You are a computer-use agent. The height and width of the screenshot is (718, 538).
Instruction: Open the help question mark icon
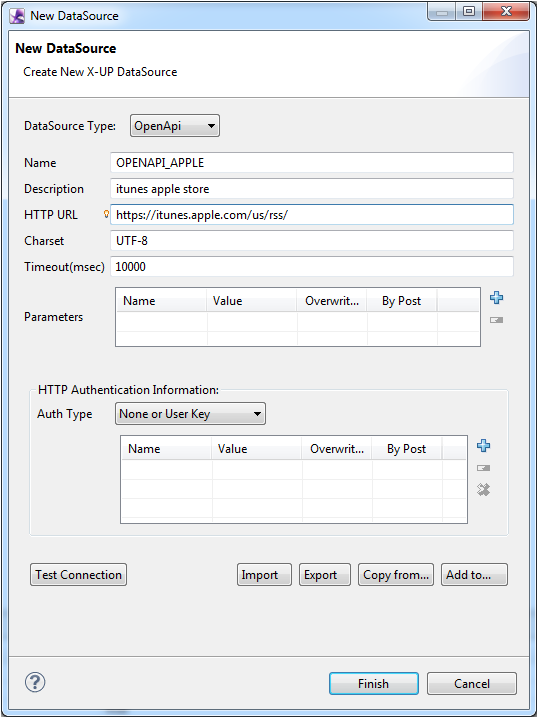point(35,683)
